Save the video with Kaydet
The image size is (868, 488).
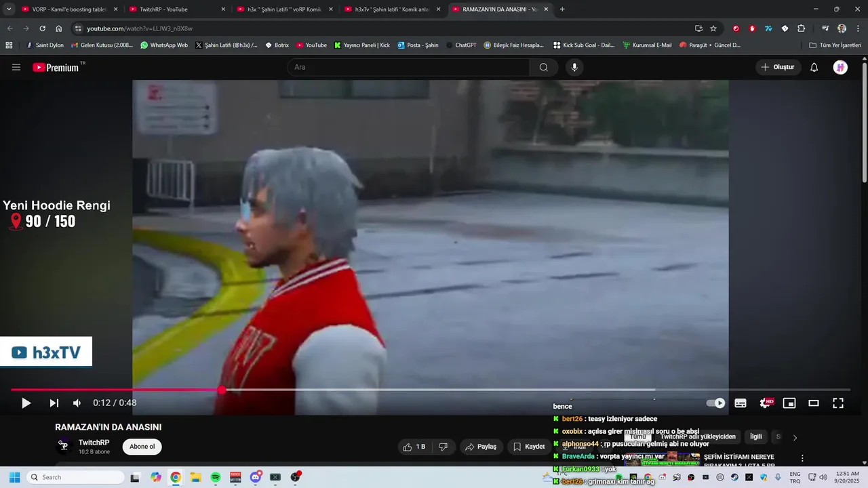coord(528,447)
